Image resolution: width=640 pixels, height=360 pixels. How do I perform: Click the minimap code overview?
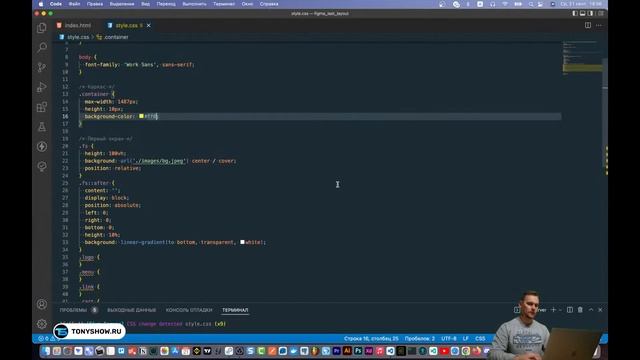(x=582, y=58)
